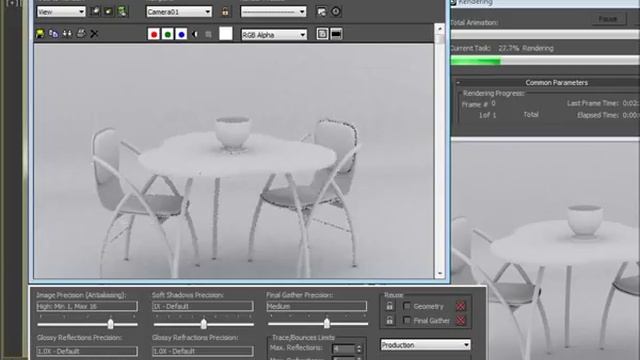Click the "Rendering Progress:" group label
Screen dimensions: 640x360
[x=494, y=93]
